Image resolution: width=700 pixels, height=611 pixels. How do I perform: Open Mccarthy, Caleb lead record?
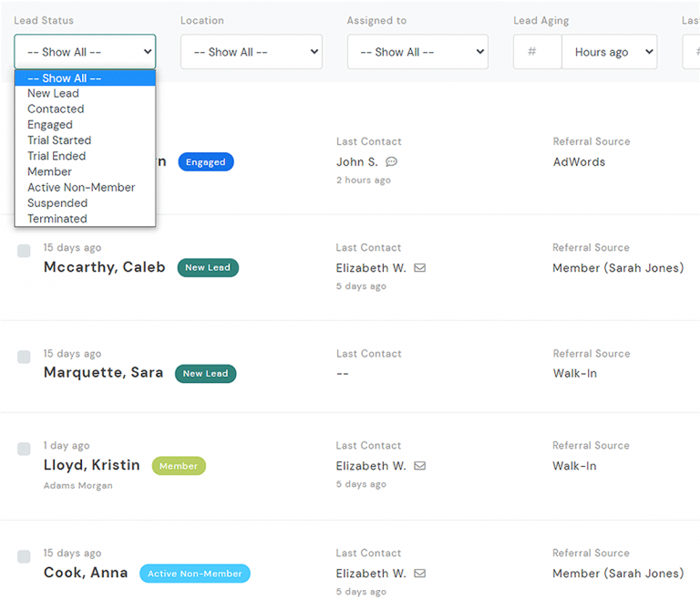click(x=105, y=268)
